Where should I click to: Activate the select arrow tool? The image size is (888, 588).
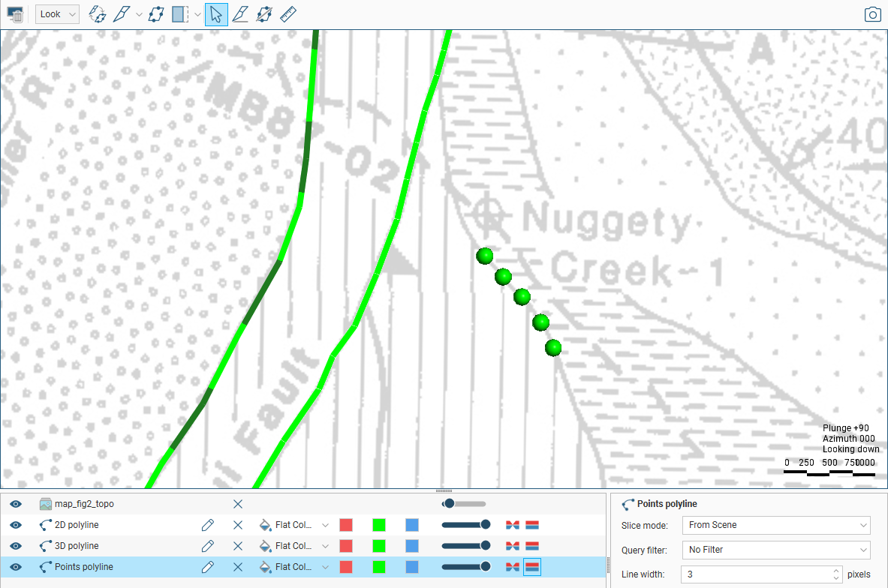click(x=215, y=14)
